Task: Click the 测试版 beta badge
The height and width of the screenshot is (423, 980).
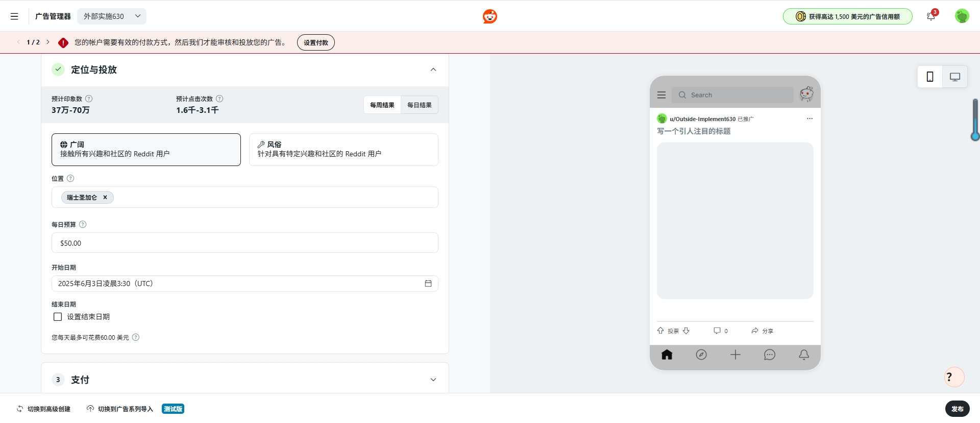Action: pos(173,409)
